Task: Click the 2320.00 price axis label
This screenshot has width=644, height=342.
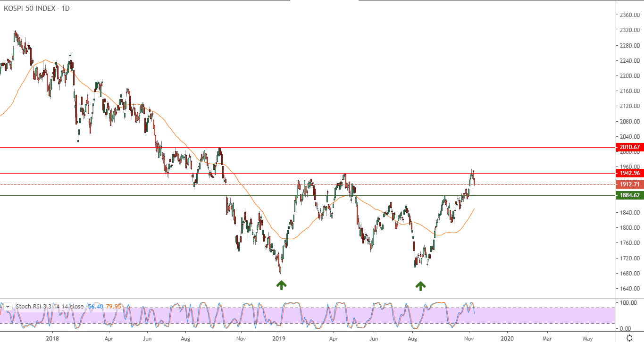Action: pos(630,30)
